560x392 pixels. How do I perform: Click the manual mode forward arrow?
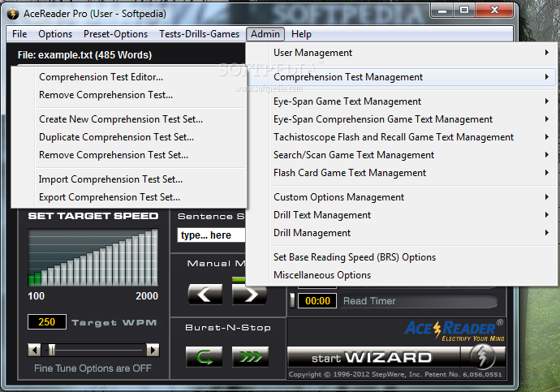click(x=249, y=294)
